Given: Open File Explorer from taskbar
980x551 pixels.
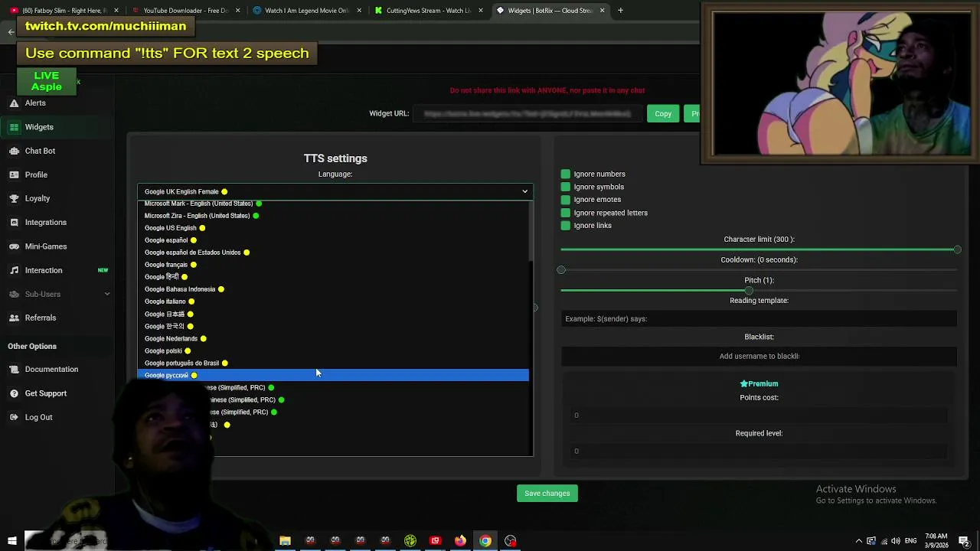Looking at the screenshot, I should pyautogui.click(x=285, y=541).
